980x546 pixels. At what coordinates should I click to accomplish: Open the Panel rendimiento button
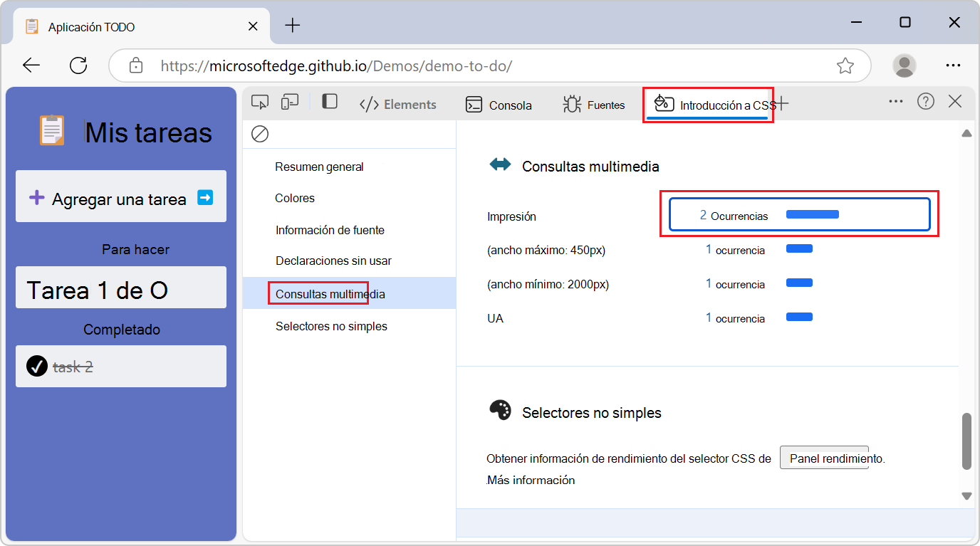[824, 457]
